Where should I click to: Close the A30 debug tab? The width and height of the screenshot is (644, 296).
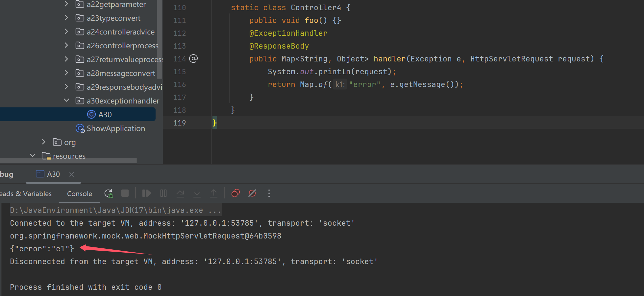click(72, 174)
